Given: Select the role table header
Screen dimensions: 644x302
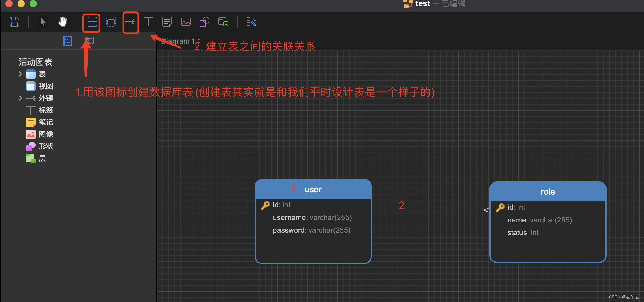Looking at the screenshot, I should (x=548, y=192).
